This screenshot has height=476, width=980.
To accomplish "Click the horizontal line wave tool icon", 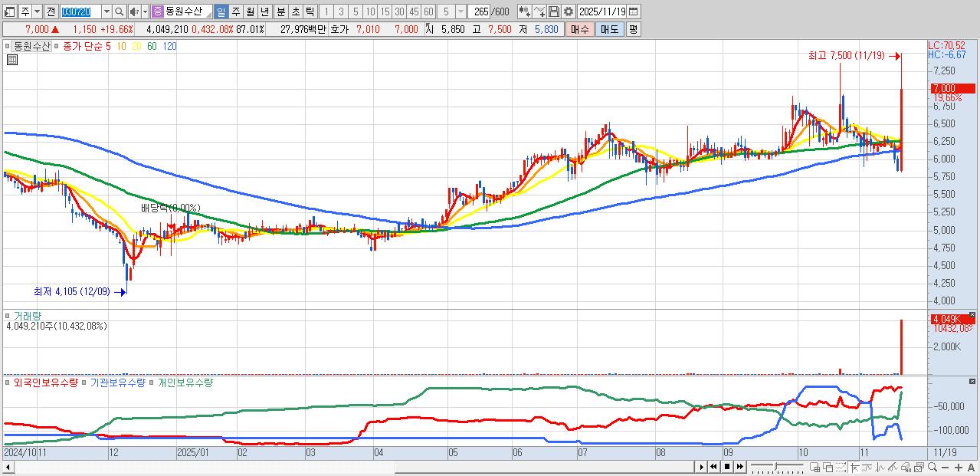I will pos(867,467).
